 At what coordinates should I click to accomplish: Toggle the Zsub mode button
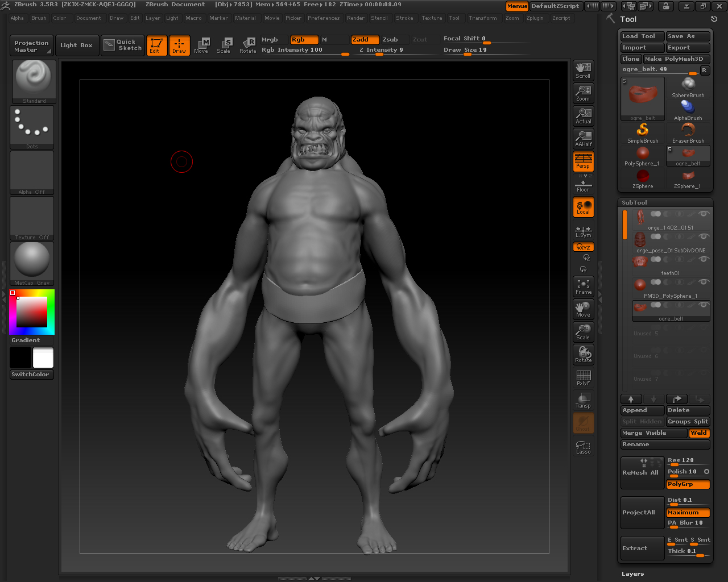click(390, 40)
